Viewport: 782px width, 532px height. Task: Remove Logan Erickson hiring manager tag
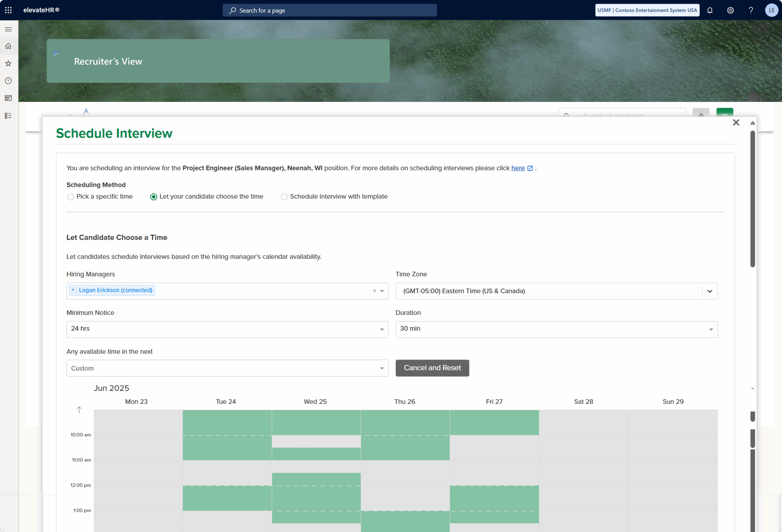[x=73, y=290]
